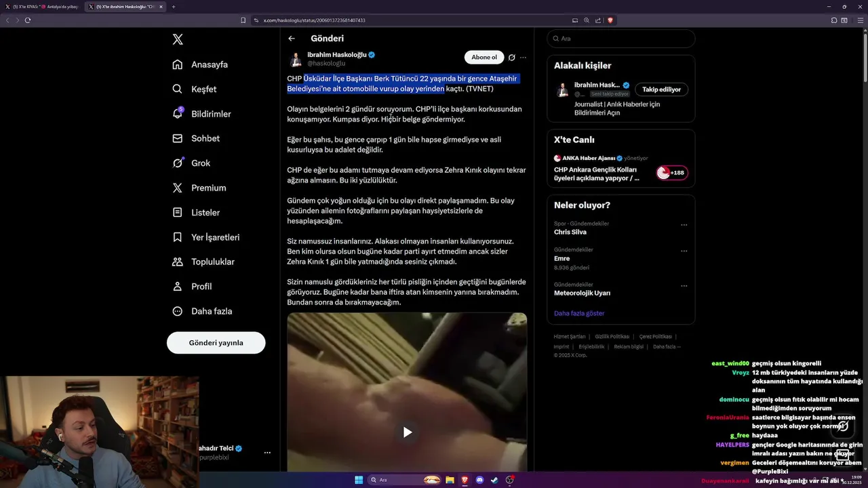Expand the Daha fazla menu

(203, 311)
